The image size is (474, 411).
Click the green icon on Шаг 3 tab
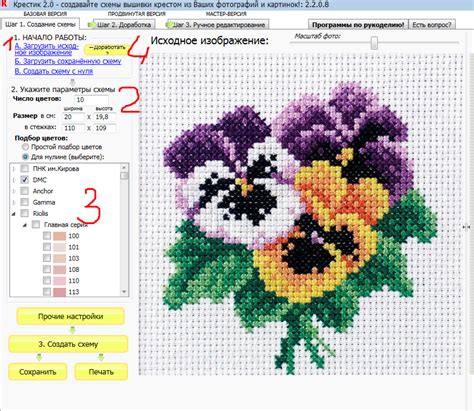pyautogui.click(x=170, y=25)
